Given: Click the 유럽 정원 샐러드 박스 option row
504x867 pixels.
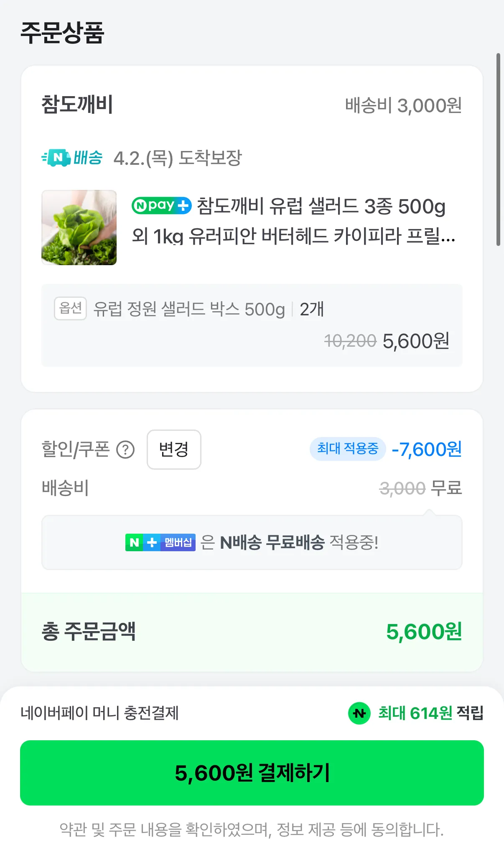Looking at the screenshot, I should [x=189, y=309].
